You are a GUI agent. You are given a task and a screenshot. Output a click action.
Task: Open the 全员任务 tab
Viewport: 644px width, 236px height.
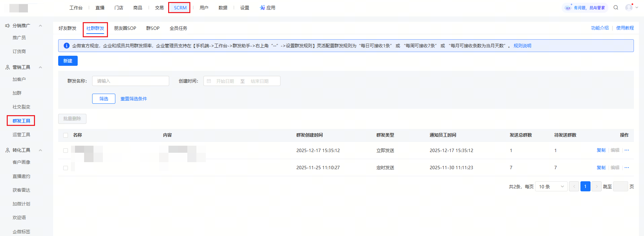coord(178,28)
